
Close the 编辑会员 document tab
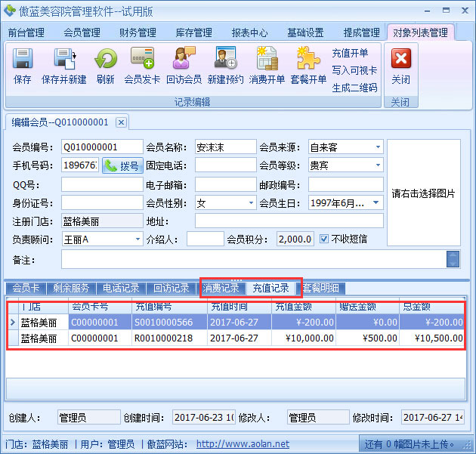tap(121, 122)
